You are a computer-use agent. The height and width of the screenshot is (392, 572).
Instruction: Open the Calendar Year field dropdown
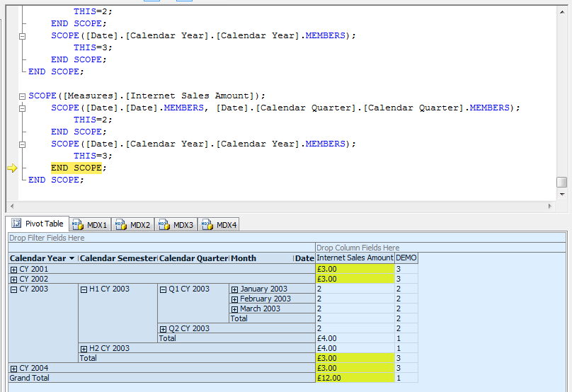point(72,258)
